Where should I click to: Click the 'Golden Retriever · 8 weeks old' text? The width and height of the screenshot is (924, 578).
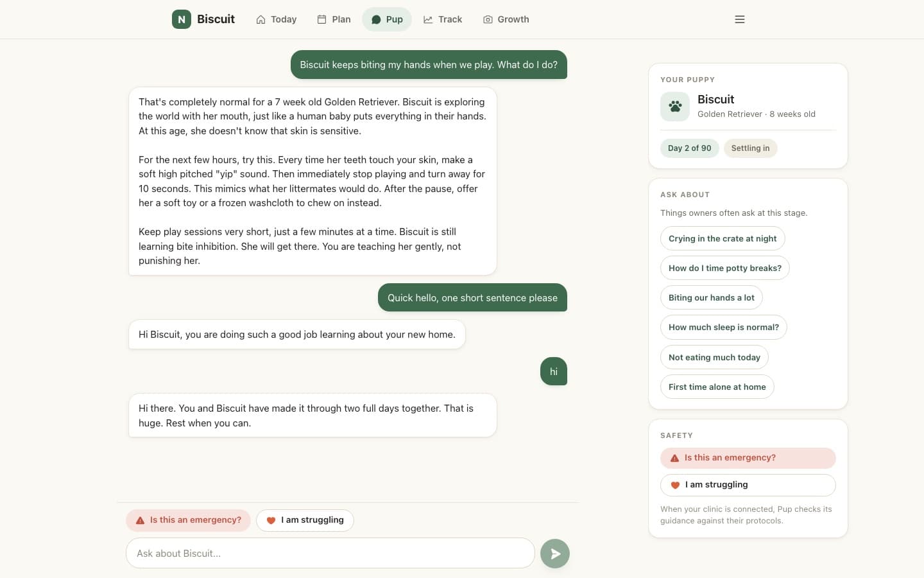pyautogui.click(x=757, y=114)
